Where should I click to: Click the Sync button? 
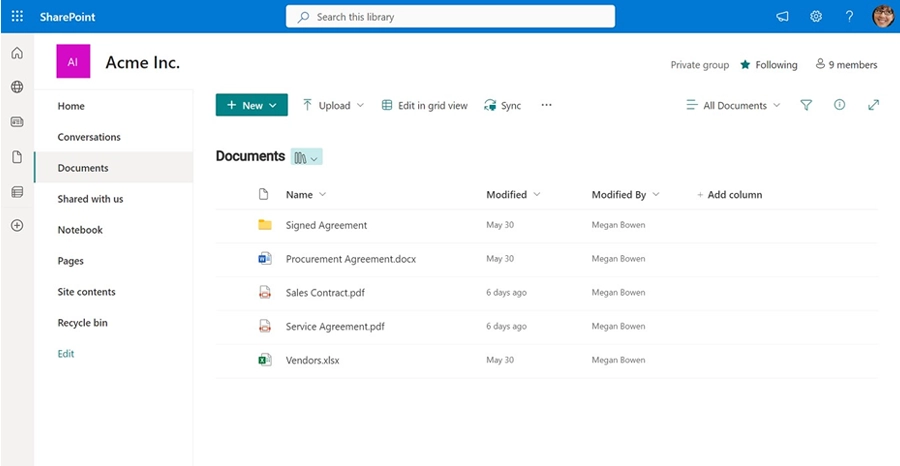503,106
